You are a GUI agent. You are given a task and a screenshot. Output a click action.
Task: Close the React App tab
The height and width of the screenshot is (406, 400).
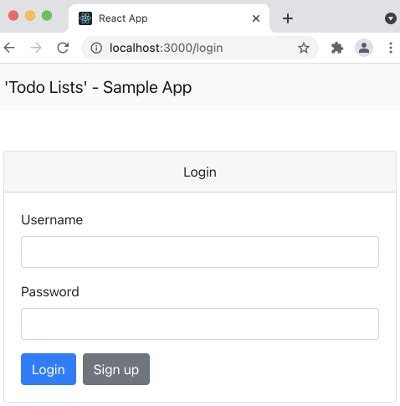[x=256, y=19]
